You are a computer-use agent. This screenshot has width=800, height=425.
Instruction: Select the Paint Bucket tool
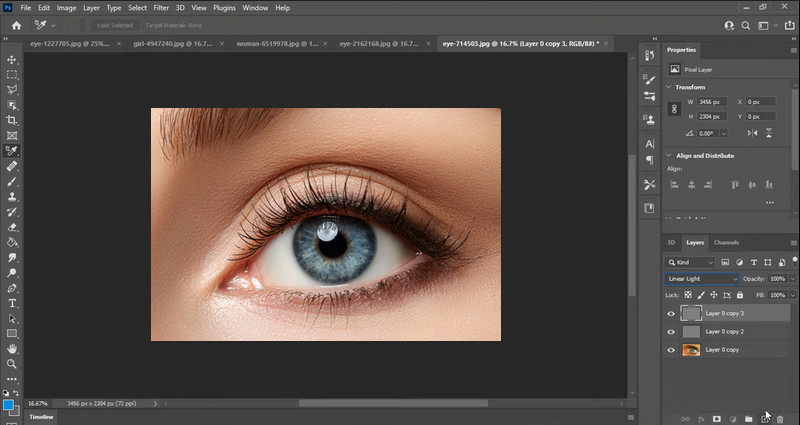click(12, 242)
